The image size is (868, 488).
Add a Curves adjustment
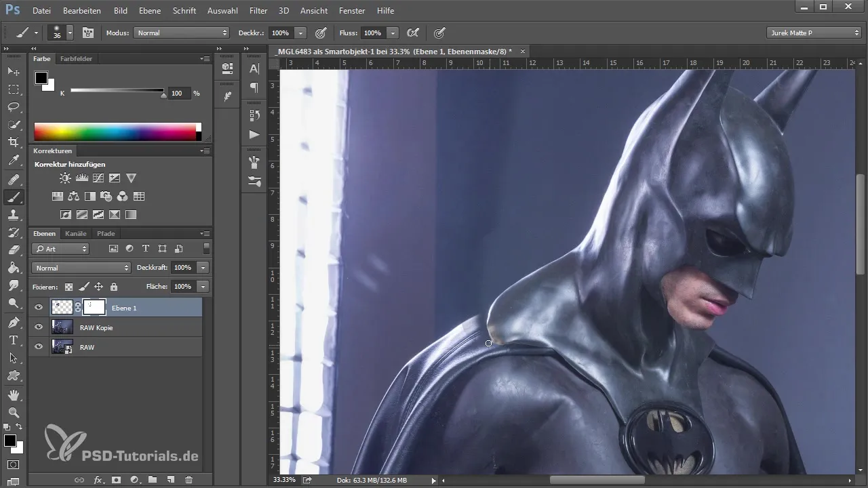click(98, 178)
